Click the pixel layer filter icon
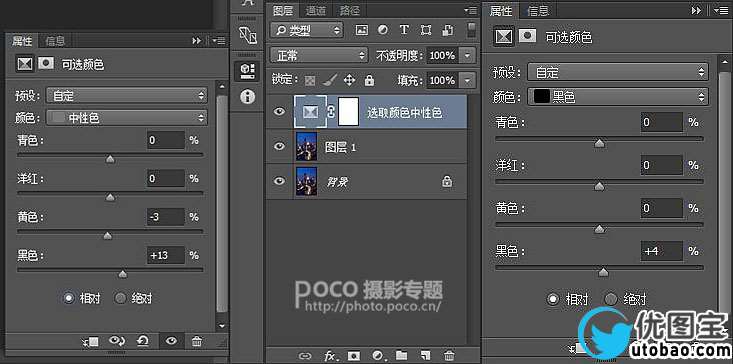 (x=361, y=30)
